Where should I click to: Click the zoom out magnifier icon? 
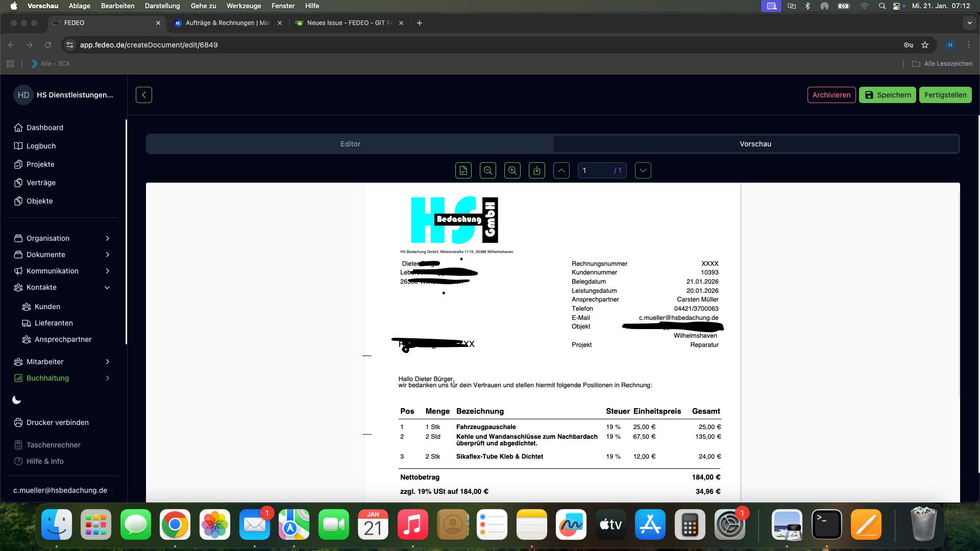[x=487, y=170]
